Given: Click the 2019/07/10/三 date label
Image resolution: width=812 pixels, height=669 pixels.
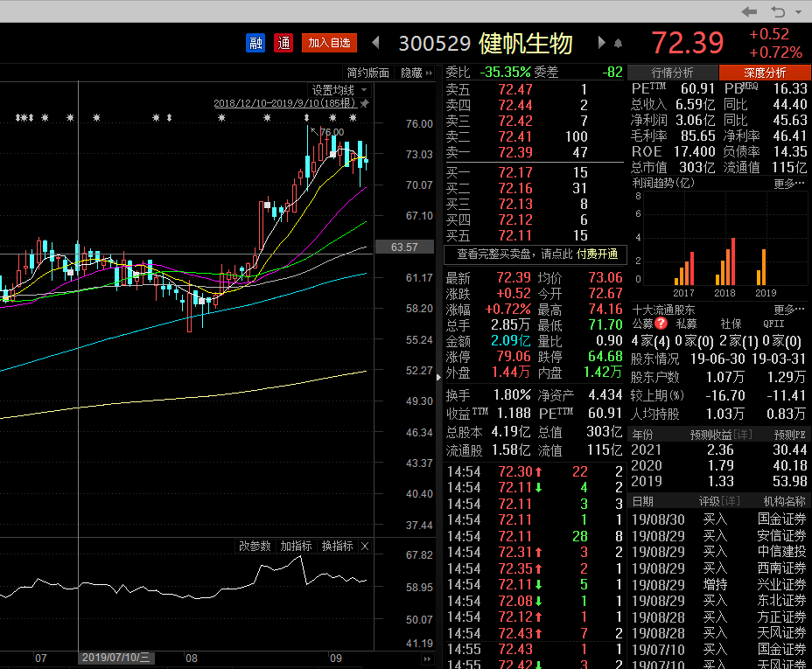Looking at the screenshot, I should pos(116,658).
